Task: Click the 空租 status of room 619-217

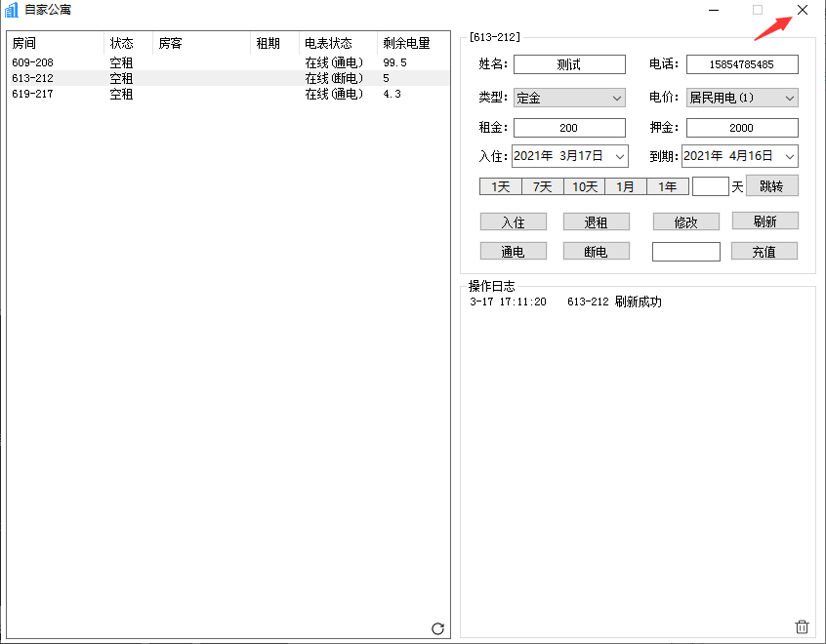Action: click(x=121, y=94)
